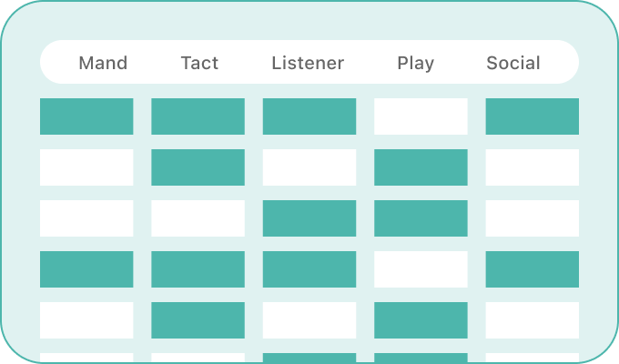Fill the empty third-row Tact cell
This screenshot has width=619, height=364.
[198, 218]
